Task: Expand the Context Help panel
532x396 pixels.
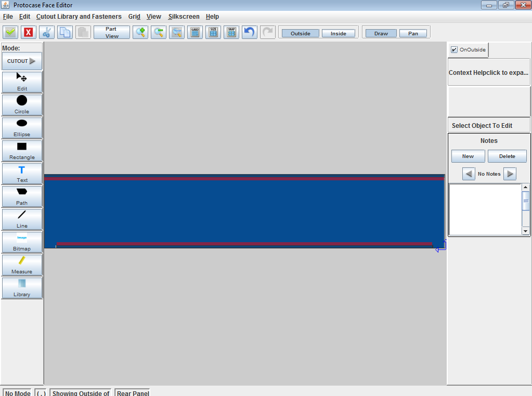Action: tap(488, 73)
